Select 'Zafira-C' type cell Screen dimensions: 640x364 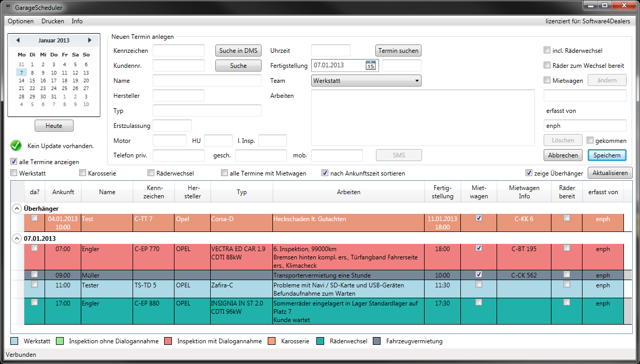coord(242,289)
